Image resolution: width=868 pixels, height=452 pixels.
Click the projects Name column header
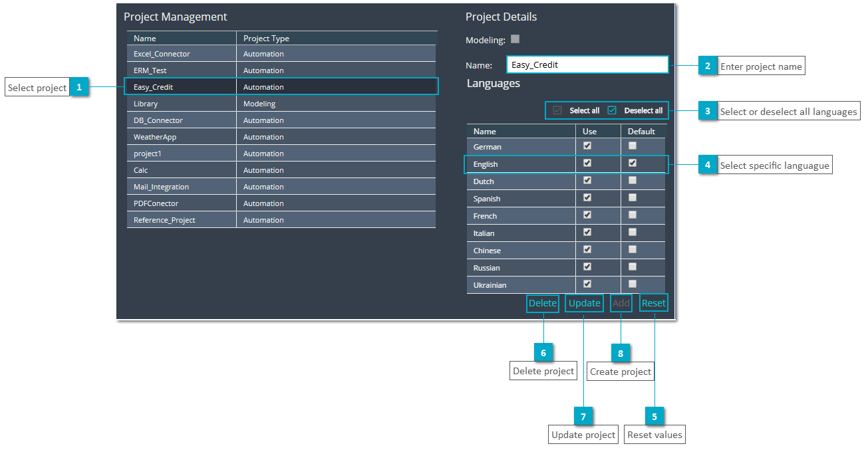182,39
